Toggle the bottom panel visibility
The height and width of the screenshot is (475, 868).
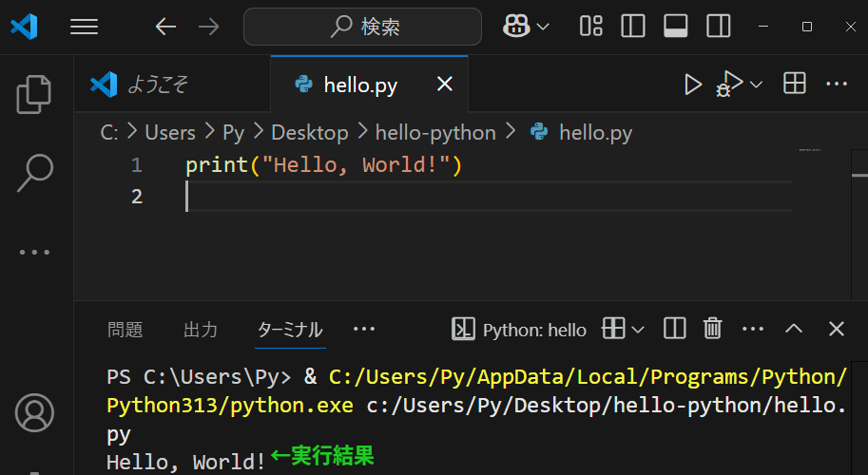point(676,27)
